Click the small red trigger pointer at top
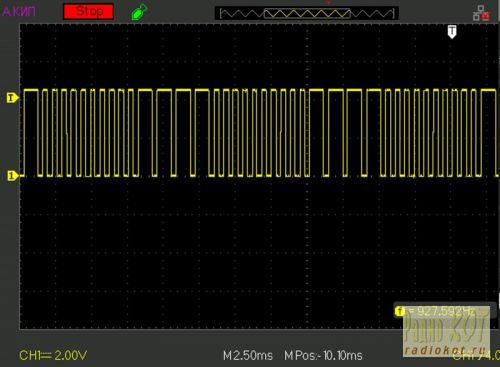Viewport: 500px width, 367px height. click(x=328, y=2)
